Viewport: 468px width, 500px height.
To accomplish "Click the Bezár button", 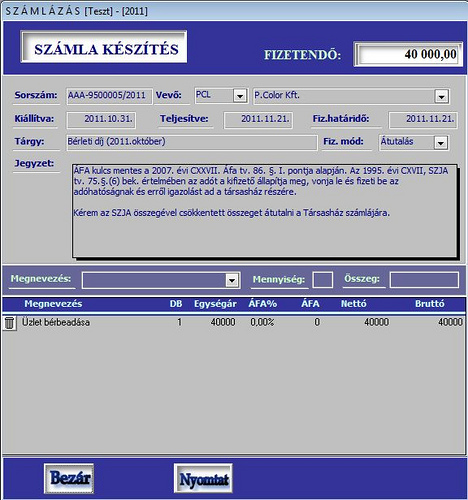I will click(x=69, y=478).
